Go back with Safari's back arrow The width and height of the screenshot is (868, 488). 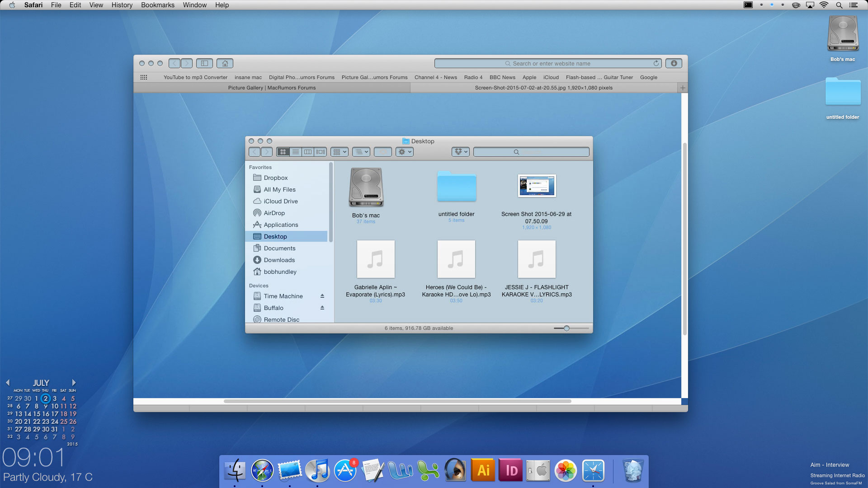(x=175, y=63)
